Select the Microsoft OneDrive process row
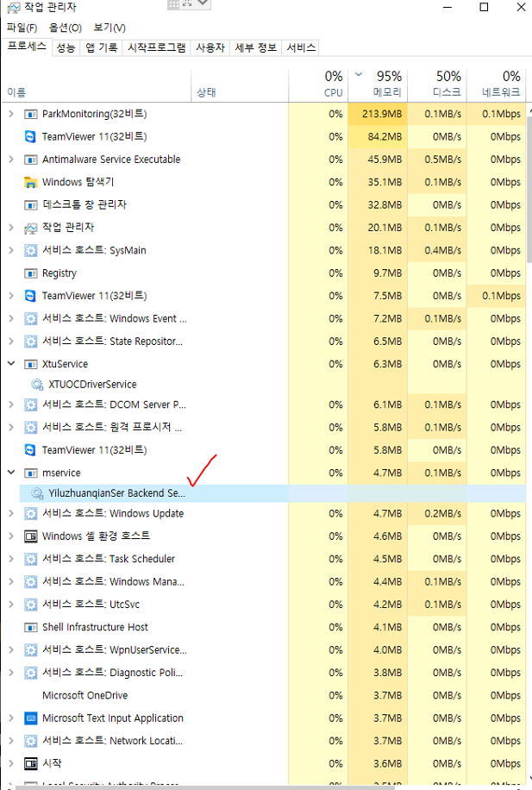This screenshot has width=532, height=790. 264,696
